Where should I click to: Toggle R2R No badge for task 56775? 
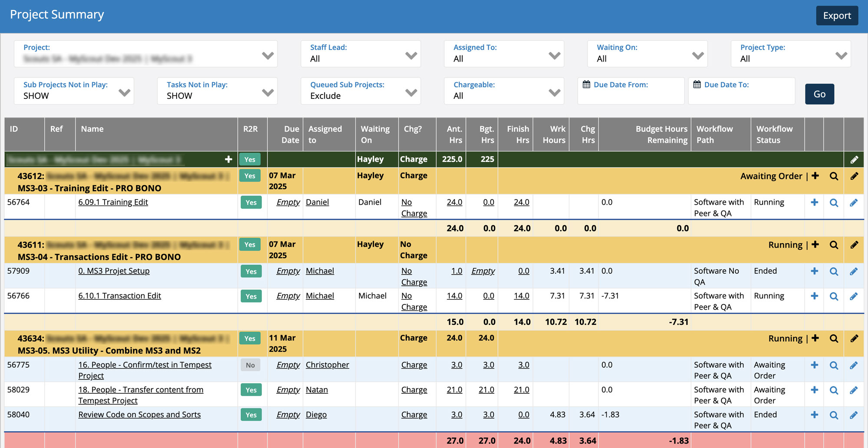click(x=250, y=365)
